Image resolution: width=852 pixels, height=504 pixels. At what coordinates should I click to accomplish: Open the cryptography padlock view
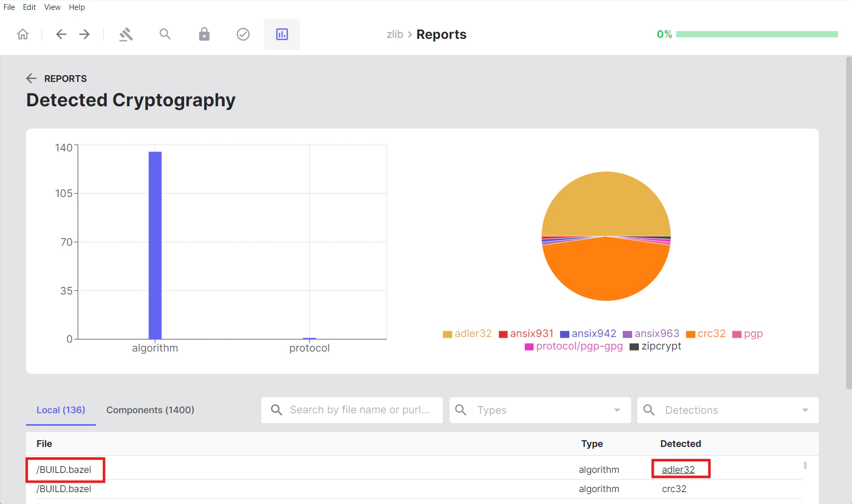[x=204, y=34]
